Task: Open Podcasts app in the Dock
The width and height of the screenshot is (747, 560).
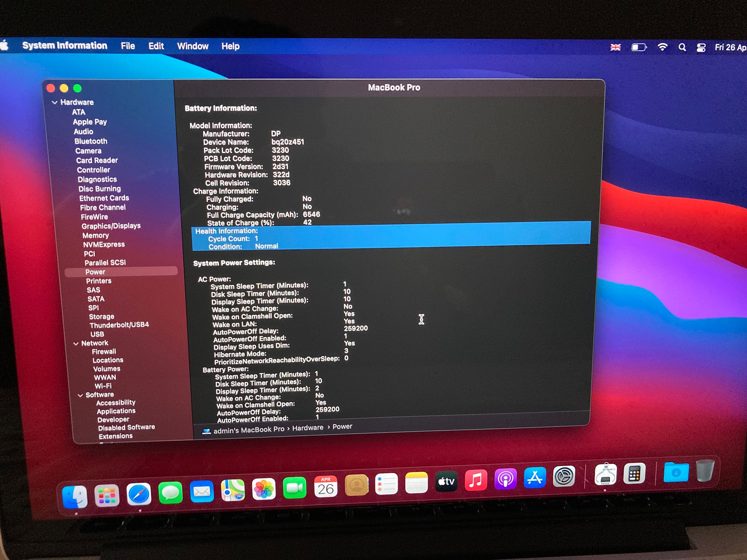Action: [x=506, y=479]
